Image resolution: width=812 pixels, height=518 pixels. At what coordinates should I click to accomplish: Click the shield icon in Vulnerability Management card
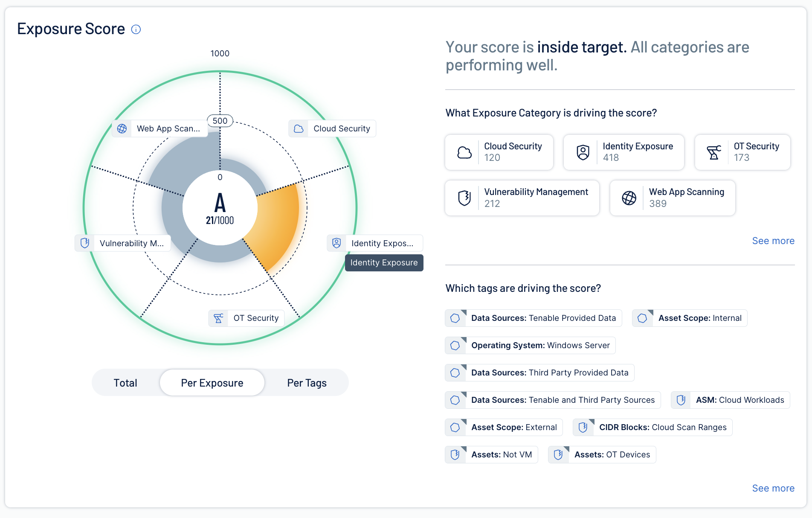464,198
